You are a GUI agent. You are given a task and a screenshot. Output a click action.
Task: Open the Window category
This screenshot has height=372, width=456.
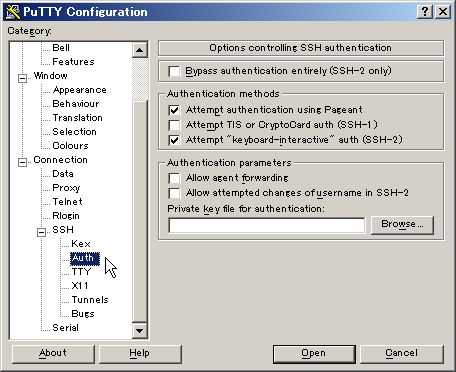(x=51, y=76)
